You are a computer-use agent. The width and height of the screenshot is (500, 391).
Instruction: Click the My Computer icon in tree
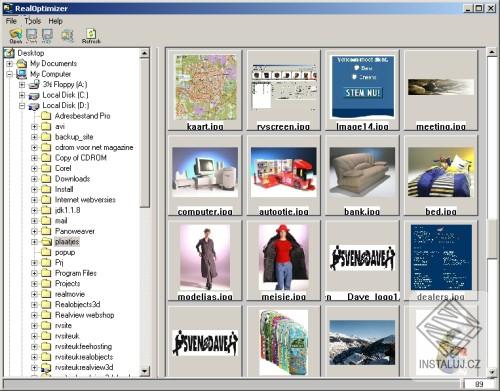[22, 74]
